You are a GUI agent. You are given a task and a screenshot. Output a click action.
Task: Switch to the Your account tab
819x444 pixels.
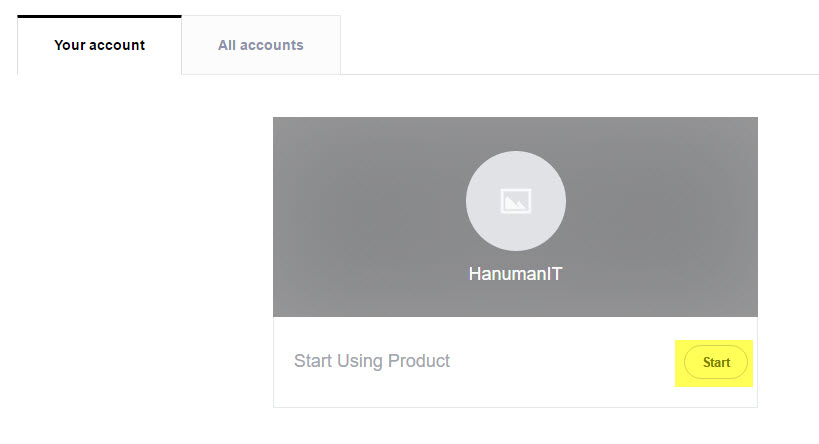[99, 45]
